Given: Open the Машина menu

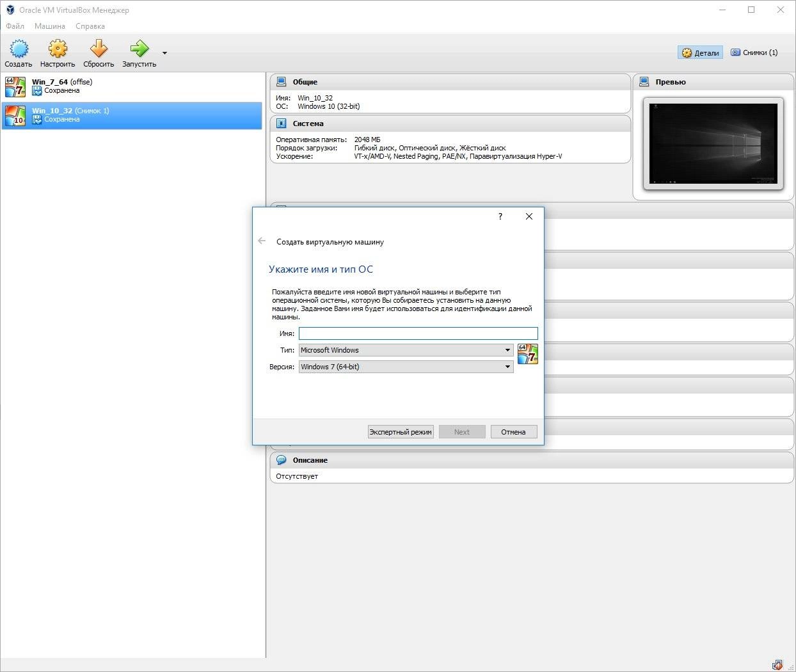Looking at the screenshot, I should tap(50, 26).
